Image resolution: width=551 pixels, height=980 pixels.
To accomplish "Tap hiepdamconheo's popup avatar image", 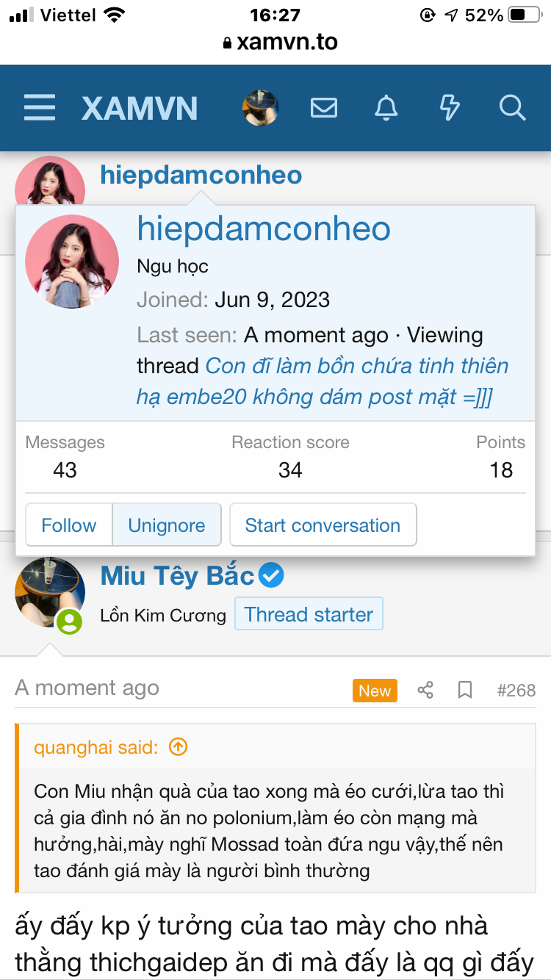I will [x=72, y=262].
